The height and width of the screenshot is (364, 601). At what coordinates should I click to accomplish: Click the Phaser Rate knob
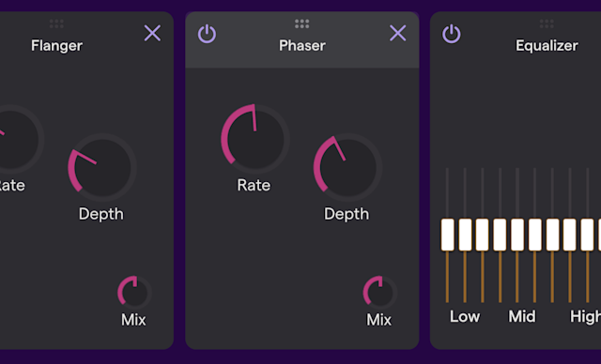tap(254, 139)
